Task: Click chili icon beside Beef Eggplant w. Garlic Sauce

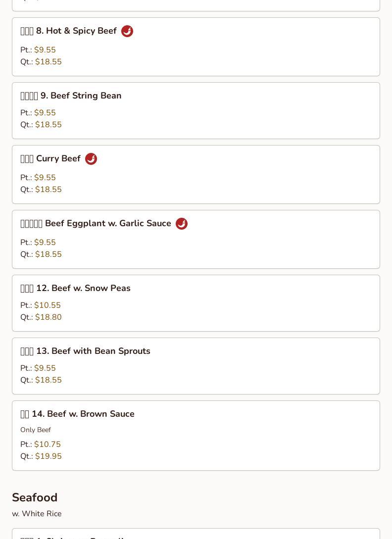Action: pyautogui.click(x=182, y=223)
